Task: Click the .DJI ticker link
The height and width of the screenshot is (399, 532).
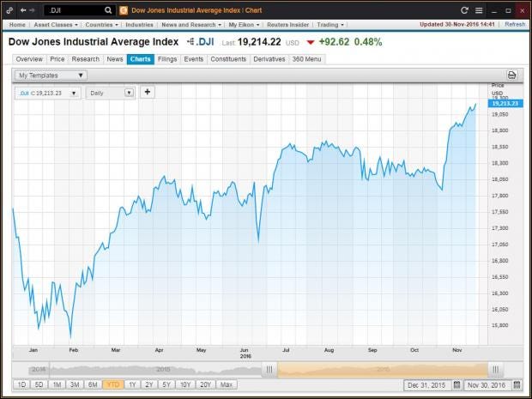Action: 205,42
